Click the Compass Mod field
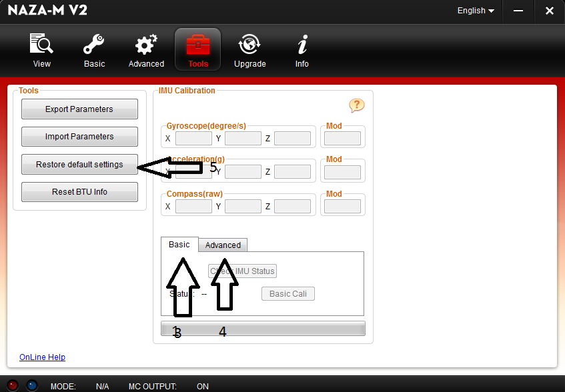 pos(343,206)
